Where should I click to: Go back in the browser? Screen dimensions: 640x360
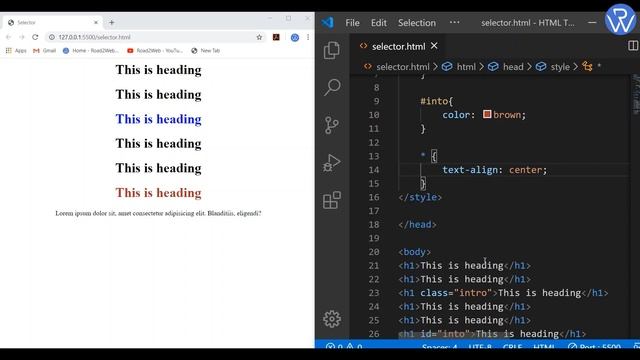coord(8,37)
